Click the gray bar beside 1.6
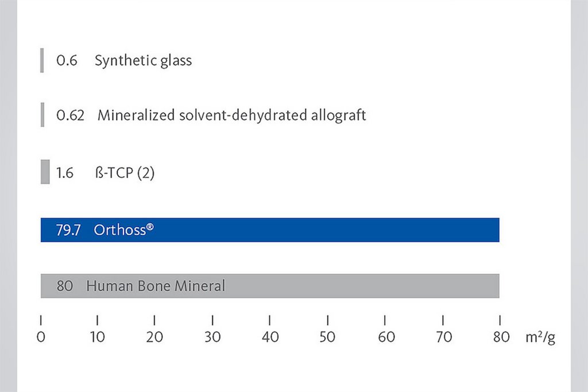Viewport: 588px width, 392px height. point(45,173)
